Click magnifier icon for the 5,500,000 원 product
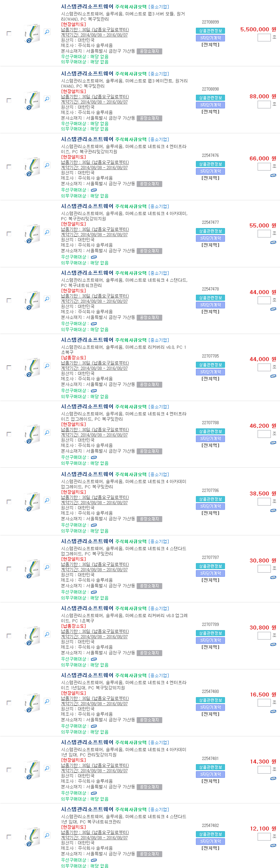This screenshot has width=280, height=868. tap(47, 32)
